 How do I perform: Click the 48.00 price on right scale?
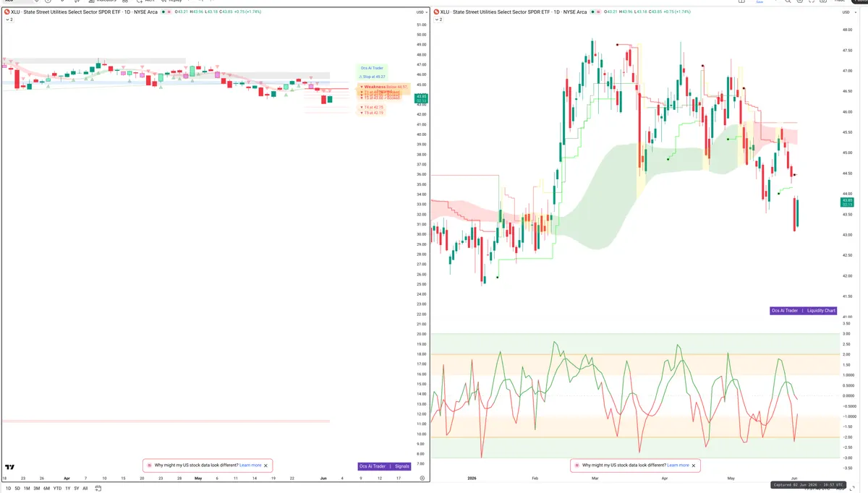point(846,30)
